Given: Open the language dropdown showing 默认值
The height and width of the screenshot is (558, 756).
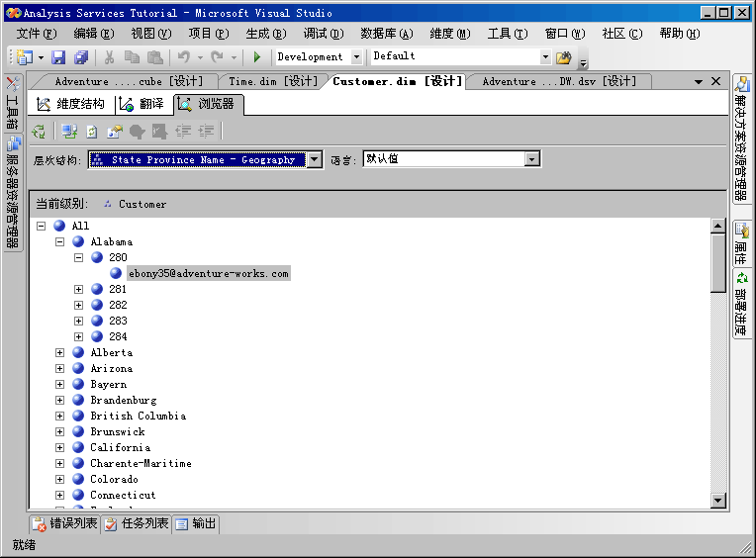Looking at the screenshot, I should 531,159.
